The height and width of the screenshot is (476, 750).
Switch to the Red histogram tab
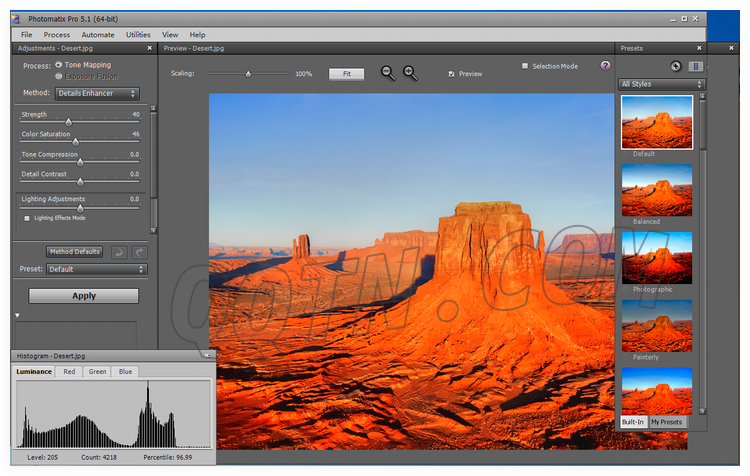[x=69, y=372]
